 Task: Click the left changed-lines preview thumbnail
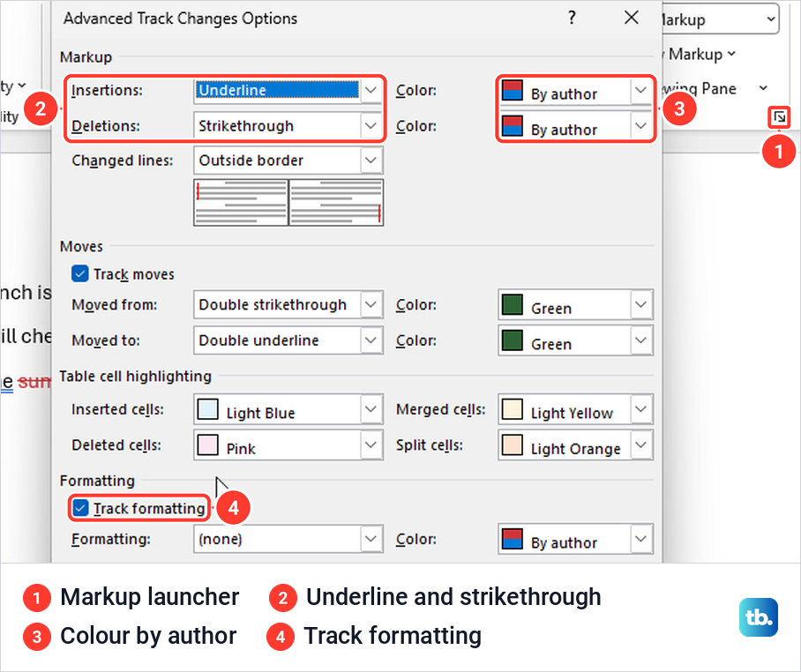coord(241,202)
